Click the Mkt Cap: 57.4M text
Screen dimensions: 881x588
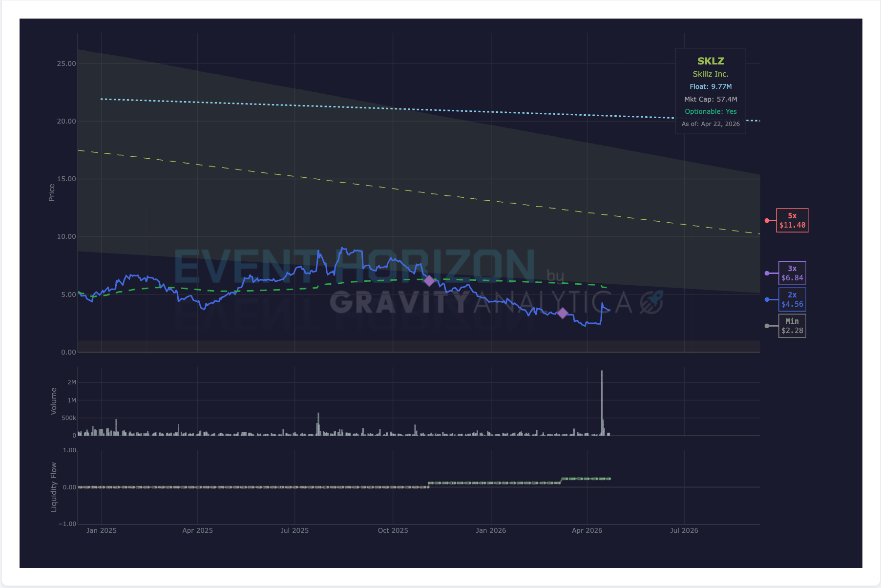pos(711,99)
